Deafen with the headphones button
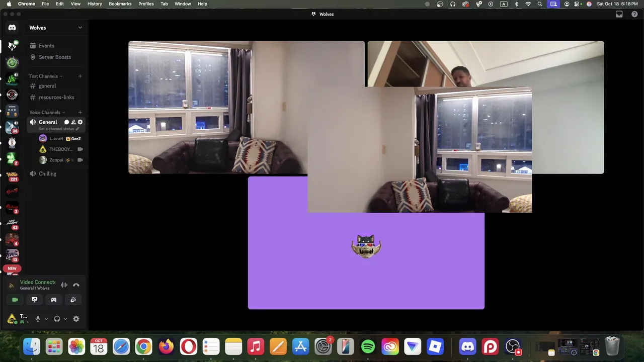 coord(57,319)
